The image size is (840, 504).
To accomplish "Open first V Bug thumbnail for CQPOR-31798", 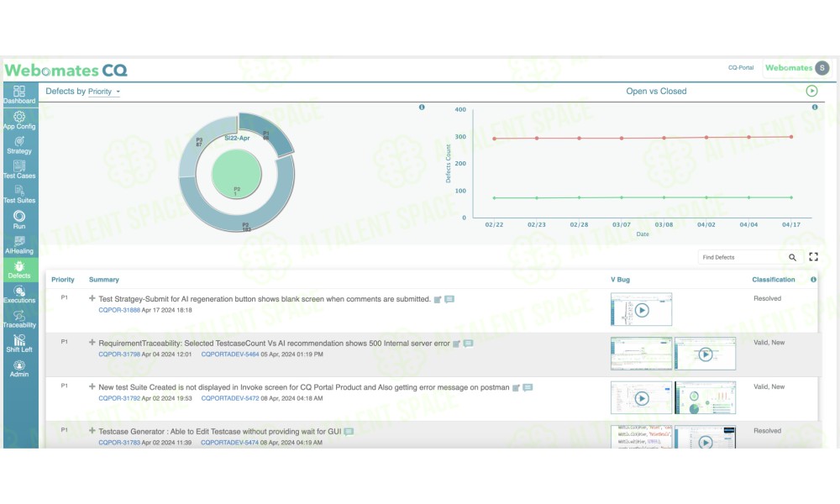I will [641, 354].
